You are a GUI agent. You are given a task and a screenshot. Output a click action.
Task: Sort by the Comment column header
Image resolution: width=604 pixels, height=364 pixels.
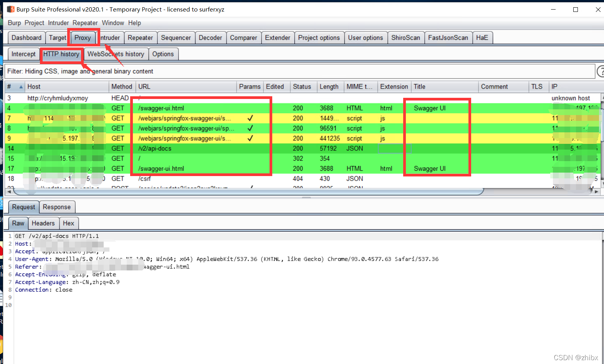(503, 87)
